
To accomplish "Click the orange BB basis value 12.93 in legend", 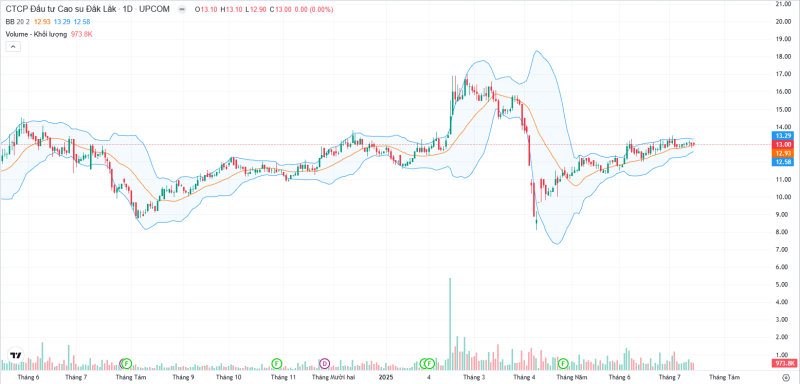I will tap(42, 22).
